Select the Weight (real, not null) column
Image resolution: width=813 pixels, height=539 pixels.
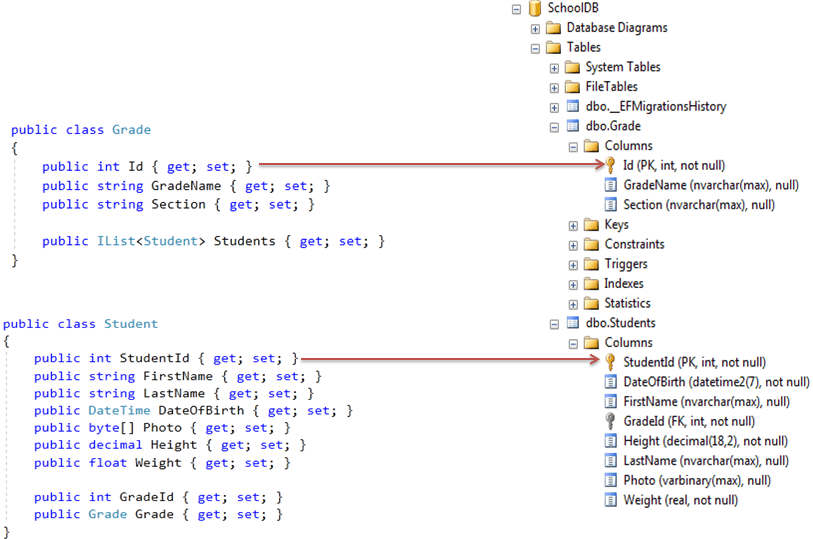[x=680, y=500]
